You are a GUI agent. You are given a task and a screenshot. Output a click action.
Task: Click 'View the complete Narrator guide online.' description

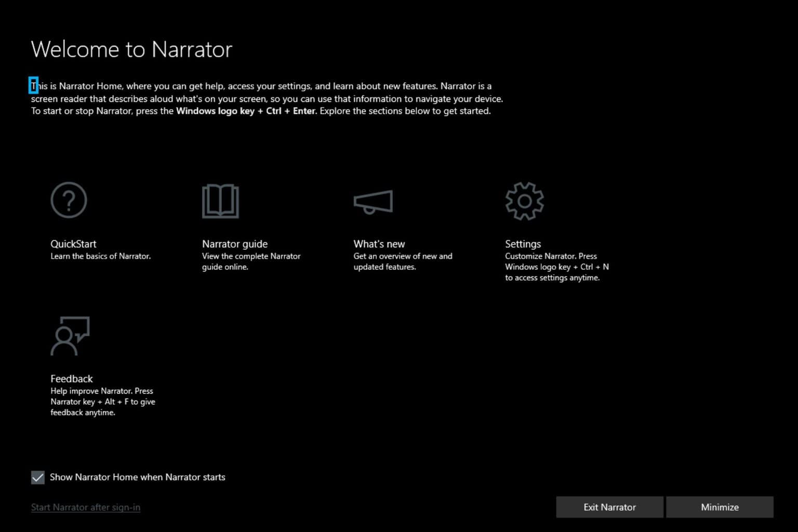coord(251,261)
